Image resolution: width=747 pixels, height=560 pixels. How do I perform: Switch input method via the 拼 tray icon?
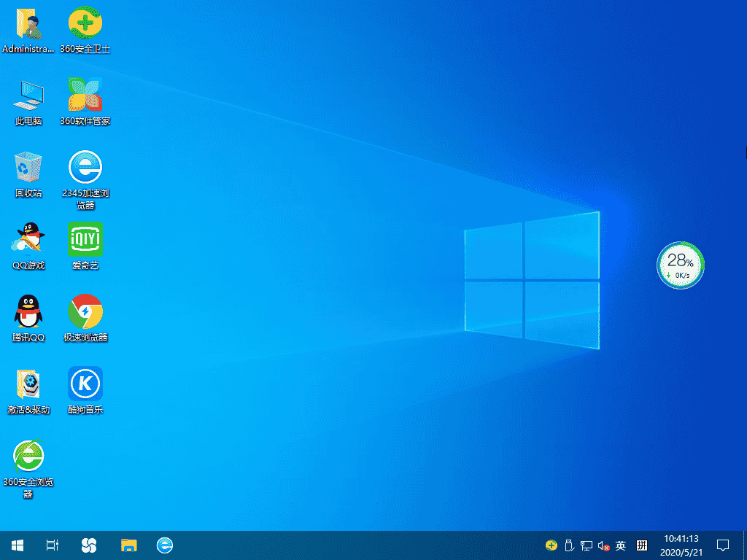pos(640,545)
